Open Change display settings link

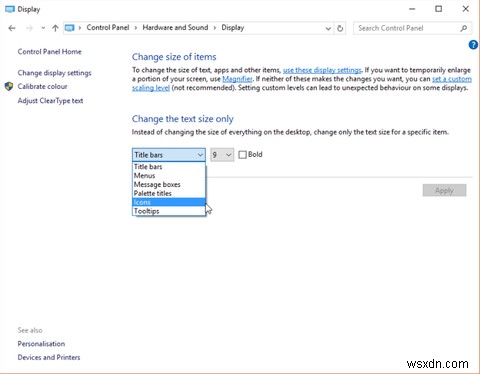click(x=54, y=73)
